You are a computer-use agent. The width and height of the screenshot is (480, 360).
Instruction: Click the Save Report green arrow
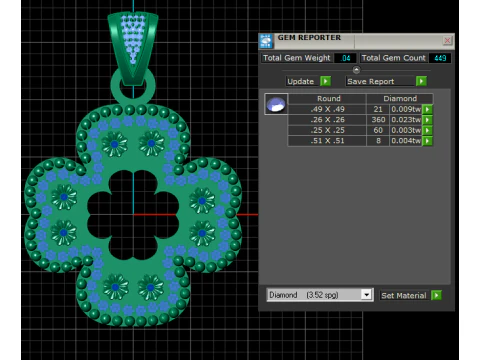(x=421, y=81)
